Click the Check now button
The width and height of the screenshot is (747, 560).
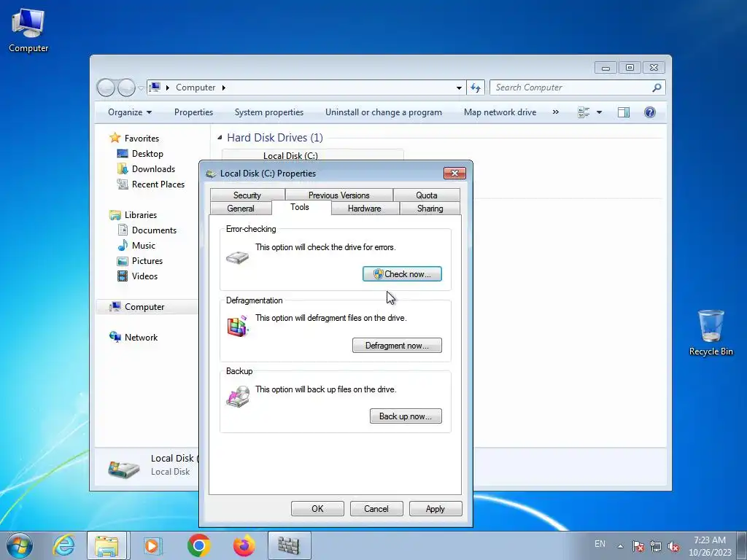pyautogui.click(x=402, y=274)
